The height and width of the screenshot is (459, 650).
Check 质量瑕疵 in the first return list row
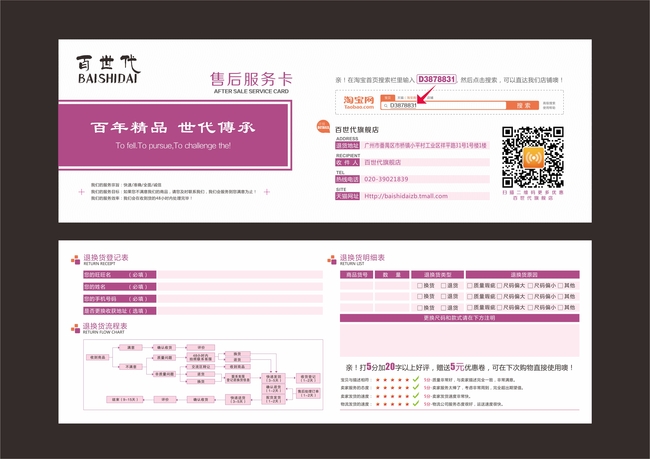(470, 285)
